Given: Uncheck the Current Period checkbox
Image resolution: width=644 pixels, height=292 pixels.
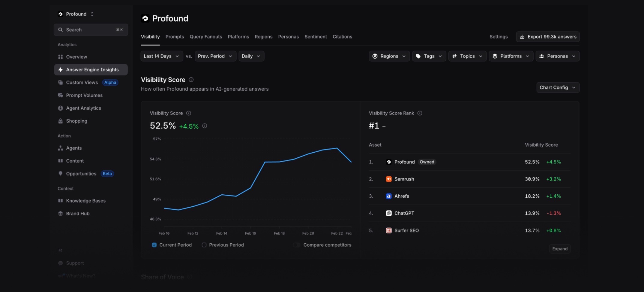Looking at the screenshot, I should click(154, 245).
